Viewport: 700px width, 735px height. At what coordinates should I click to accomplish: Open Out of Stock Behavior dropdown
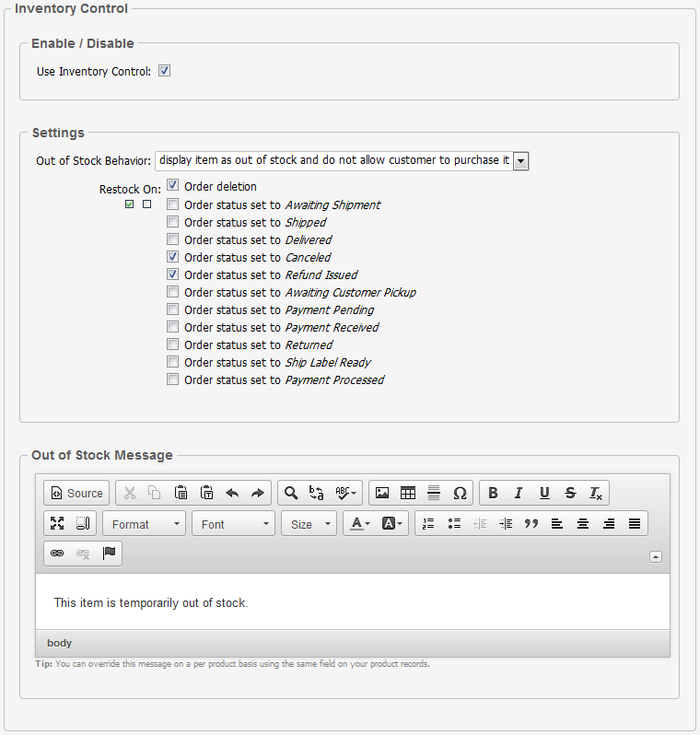(x=520, y=160)
